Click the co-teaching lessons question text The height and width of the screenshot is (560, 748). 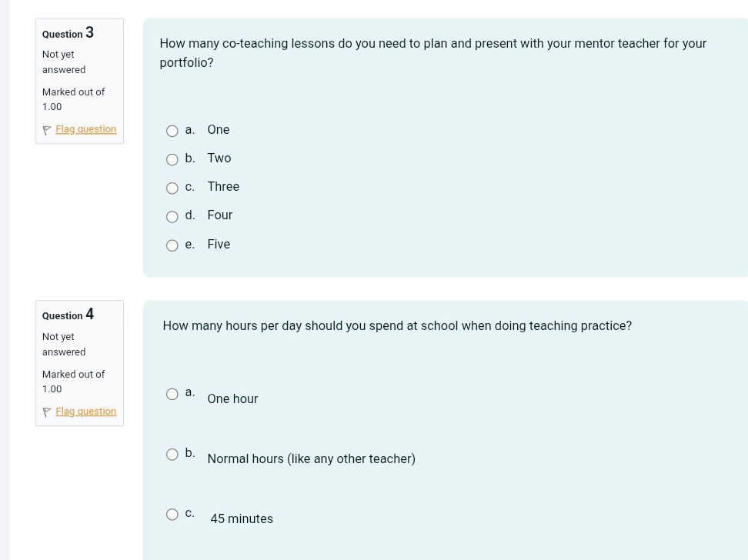point(432,52)
